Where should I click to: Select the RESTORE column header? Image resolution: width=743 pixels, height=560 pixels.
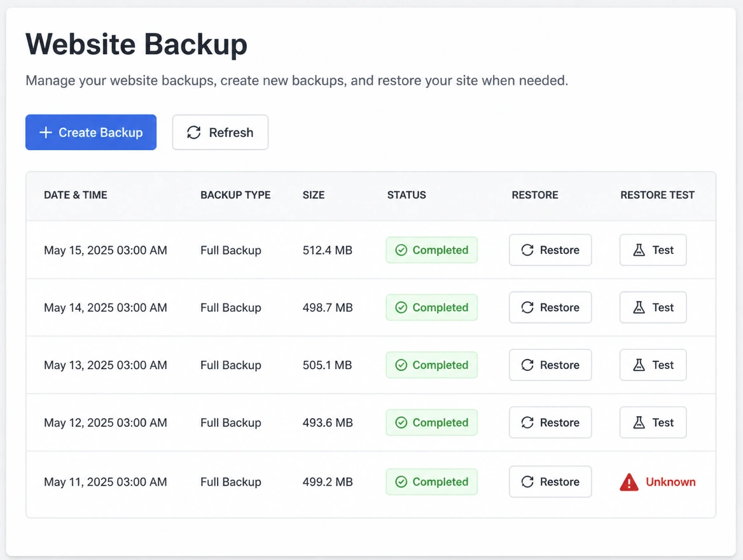[x=535, y=195]
